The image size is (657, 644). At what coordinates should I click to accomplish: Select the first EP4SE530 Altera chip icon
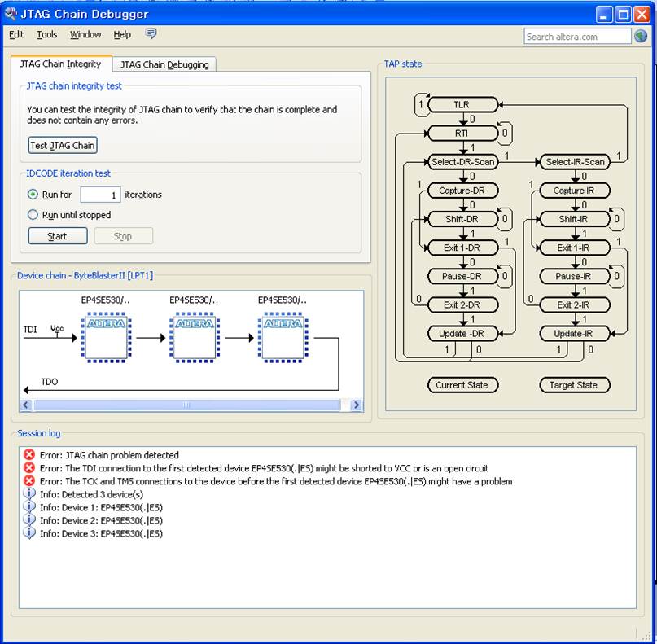pos(103,339)
